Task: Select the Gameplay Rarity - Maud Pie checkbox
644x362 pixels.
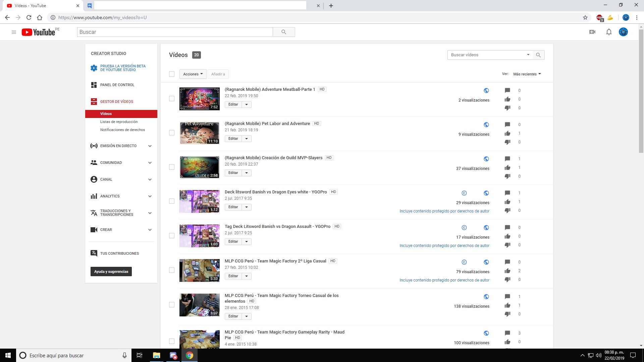Action: [172, 341]
